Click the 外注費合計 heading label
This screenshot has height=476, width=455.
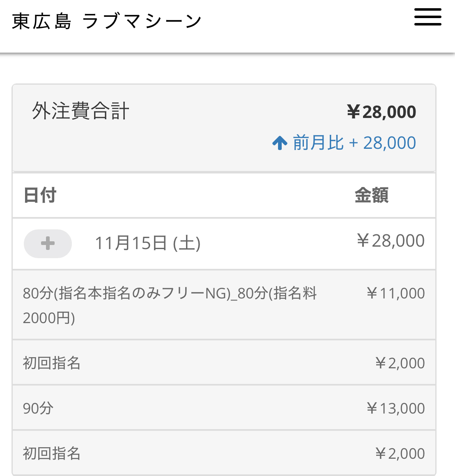coord(80,111)
